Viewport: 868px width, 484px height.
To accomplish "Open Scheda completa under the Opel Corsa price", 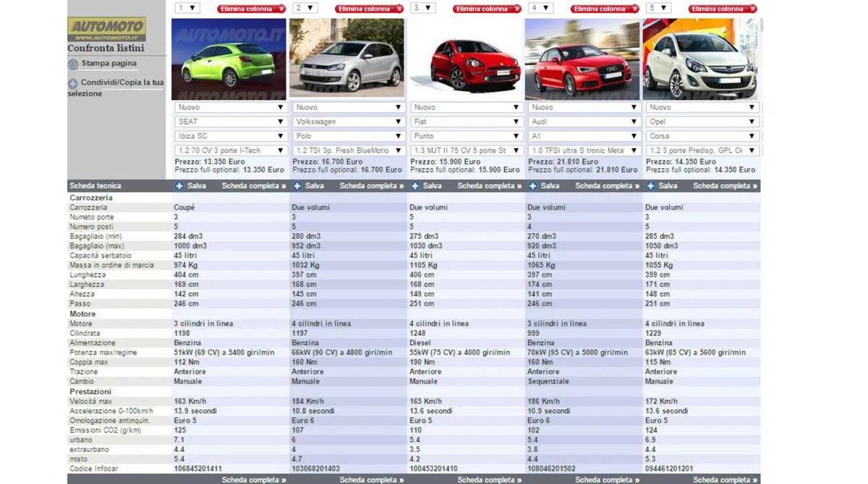I will pyautogui.click(x=726, y=186).
